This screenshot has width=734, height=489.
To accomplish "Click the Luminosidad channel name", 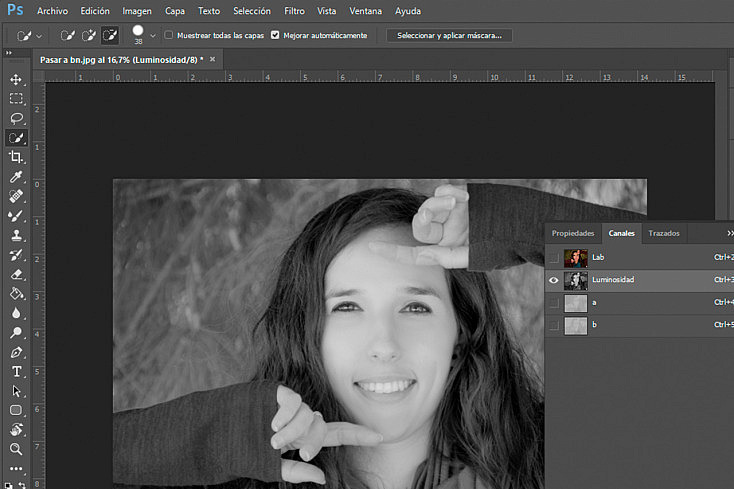I will (x=613, y=280).
